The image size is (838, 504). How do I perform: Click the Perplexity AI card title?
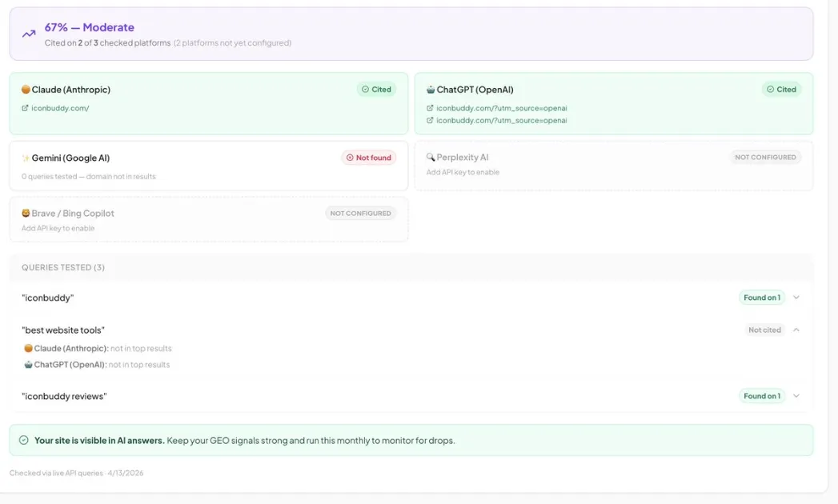[x=463, y=157]
